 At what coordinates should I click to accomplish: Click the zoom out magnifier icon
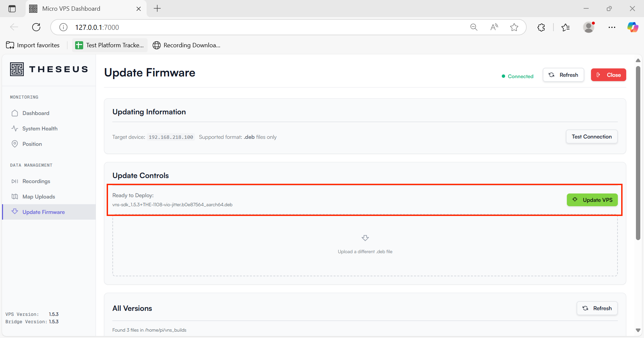point(474,27)
